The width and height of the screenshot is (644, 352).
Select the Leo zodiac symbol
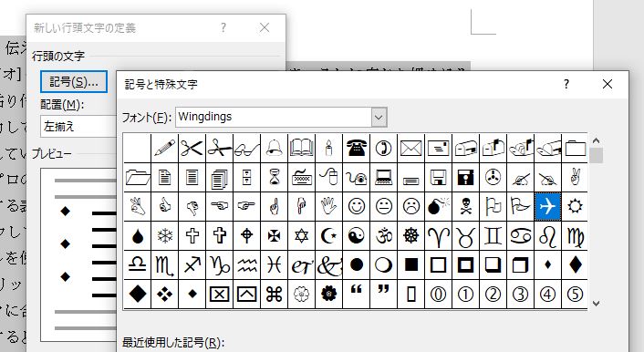click(547, 236)
